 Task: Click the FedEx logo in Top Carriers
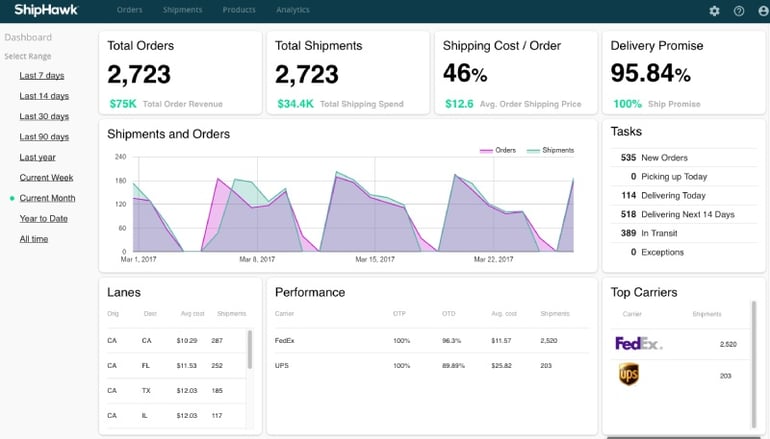[638, 343]
